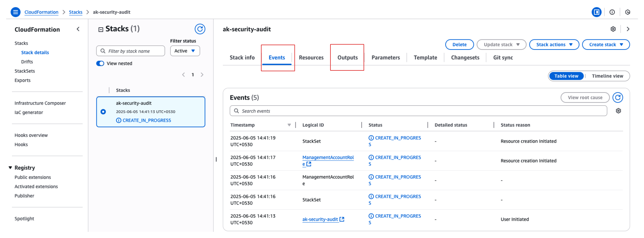644x238 pixels.
Task: Open the Update stack dropdown
Action: (x=502, y=45)
